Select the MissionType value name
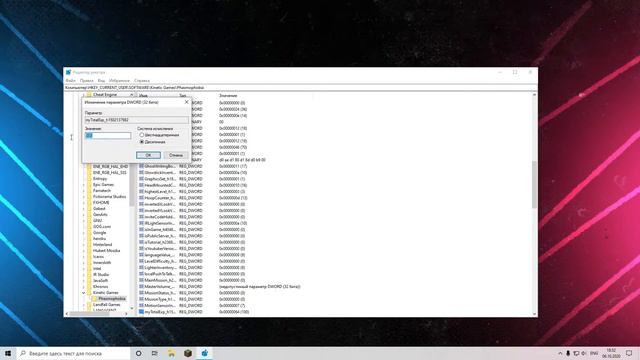The height and width of the screenshot is (360, 640). pyautogui.click(x=160, y=299)
